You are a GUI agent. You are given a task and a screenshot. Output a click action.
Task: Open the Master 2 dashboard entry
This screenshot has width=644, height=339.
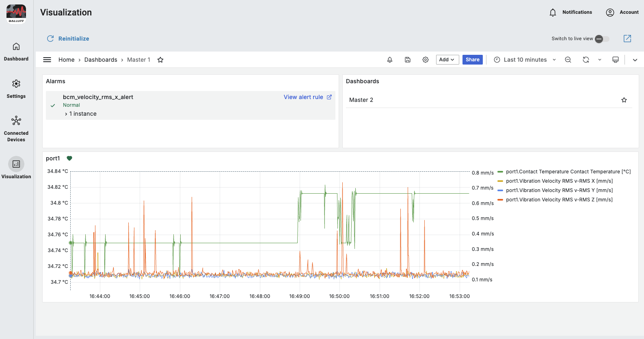(361, 100)
